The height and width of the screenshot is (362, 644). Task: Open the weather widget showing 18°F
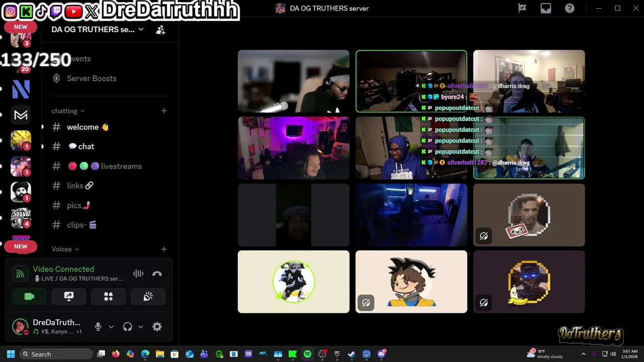point(545,354)
